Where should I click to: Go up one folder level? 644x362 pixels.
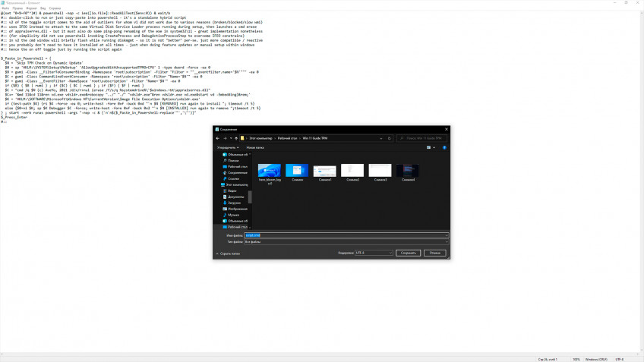(234, 138)
